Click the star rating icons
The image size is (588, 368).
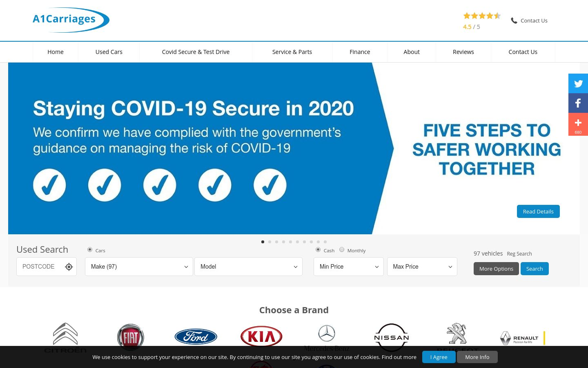pos(482,16)
